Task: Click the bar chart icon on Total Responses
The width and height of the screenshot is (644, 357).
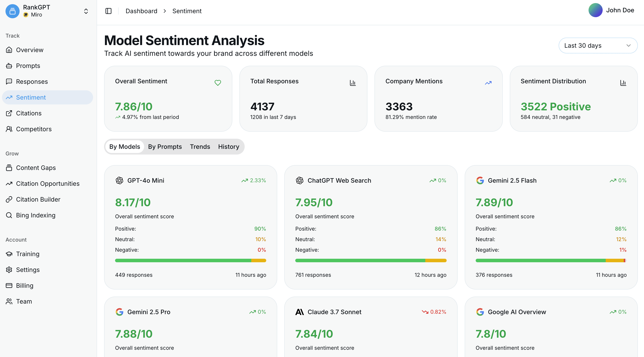Action: 353,83
